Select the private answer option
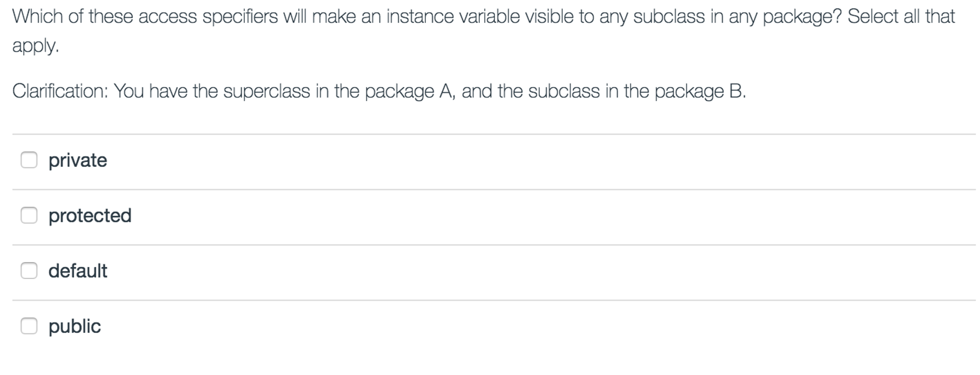This screenshot has width=980, height=375. point(78,161)
